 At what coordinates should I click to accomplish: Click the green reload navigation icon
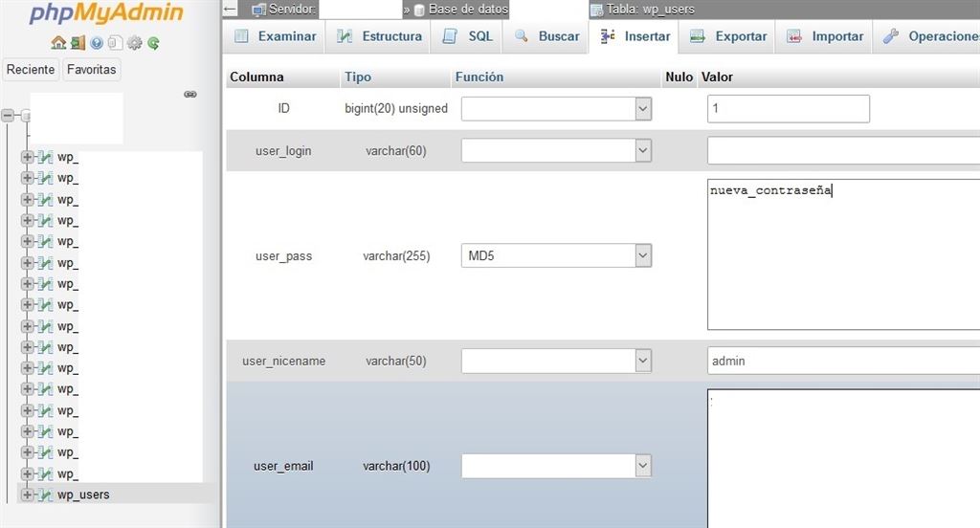coord(153,43)
